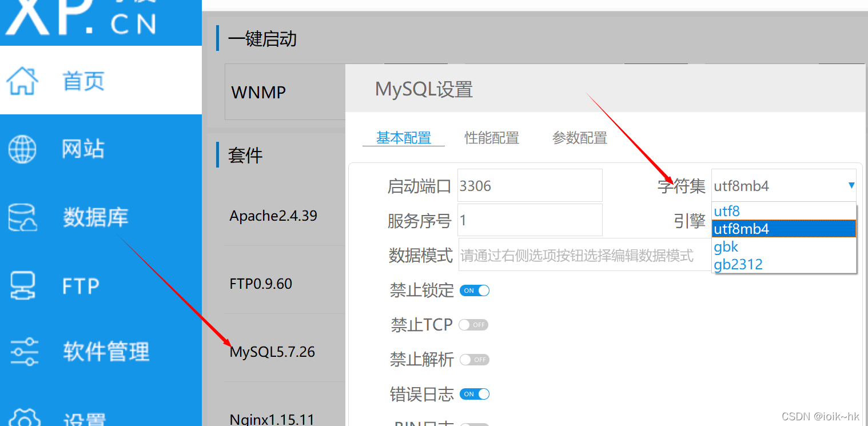
Task: Click FTP0.9.60 in the 套件 list
Action: (261, 284)
